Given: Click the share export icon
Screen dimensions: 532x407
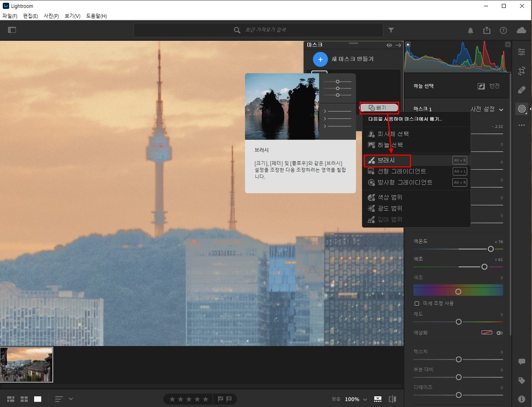Looking at the screenshot, I should (487, 30).
